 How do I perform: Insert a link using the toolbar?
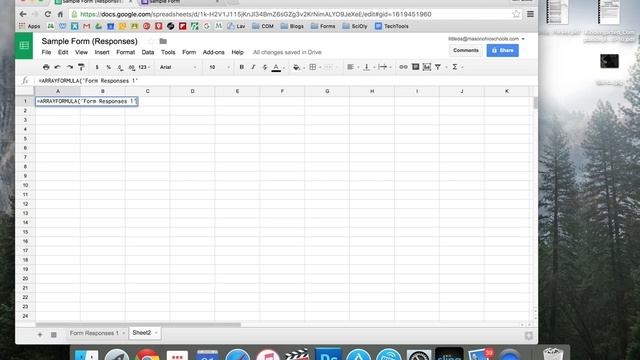click(403, 67)
